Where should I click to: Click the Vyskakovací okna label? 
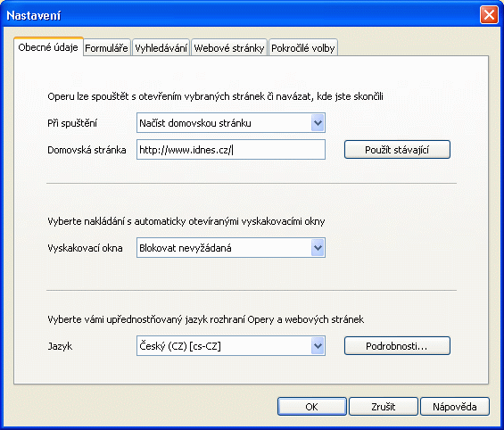[x=85, y=248]
